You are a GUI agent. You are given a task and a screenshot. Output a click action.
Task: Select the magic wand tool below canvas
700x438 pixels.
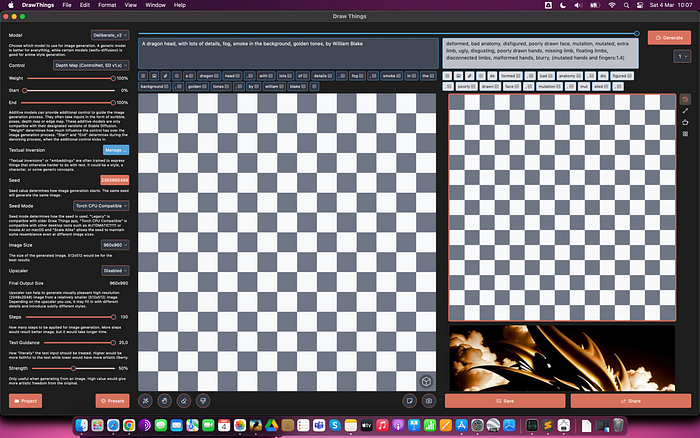coord(146,401)
